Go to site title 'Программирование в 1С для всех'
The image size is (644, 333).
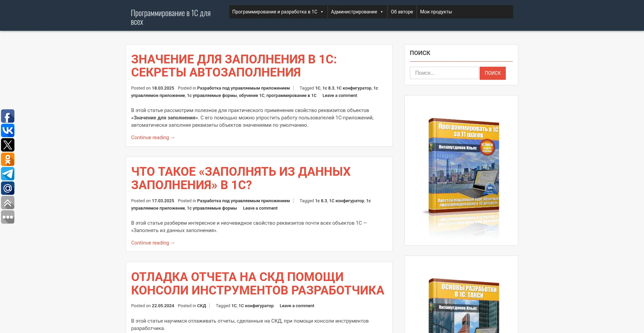point(171,17)
